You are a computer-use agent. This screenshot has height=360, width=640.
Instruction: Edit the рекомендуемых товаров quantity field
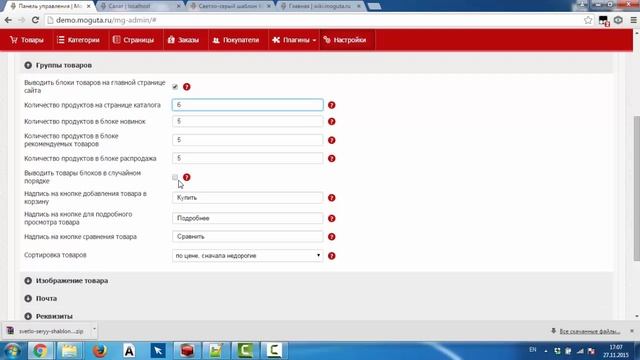click(248, 140)
